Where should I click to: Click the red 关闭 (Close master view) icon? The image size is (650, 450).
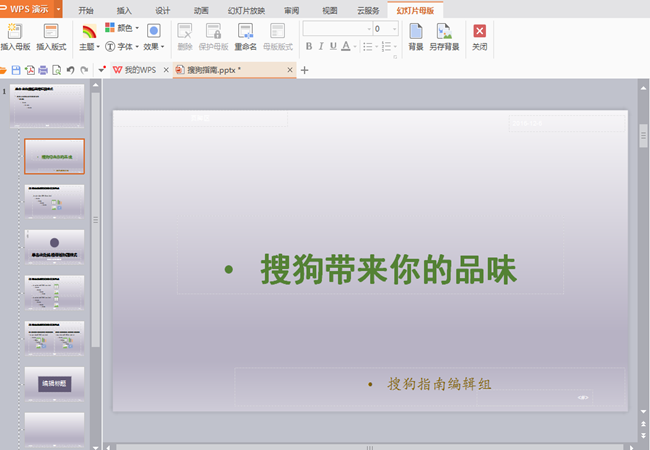tap(480, 31)
